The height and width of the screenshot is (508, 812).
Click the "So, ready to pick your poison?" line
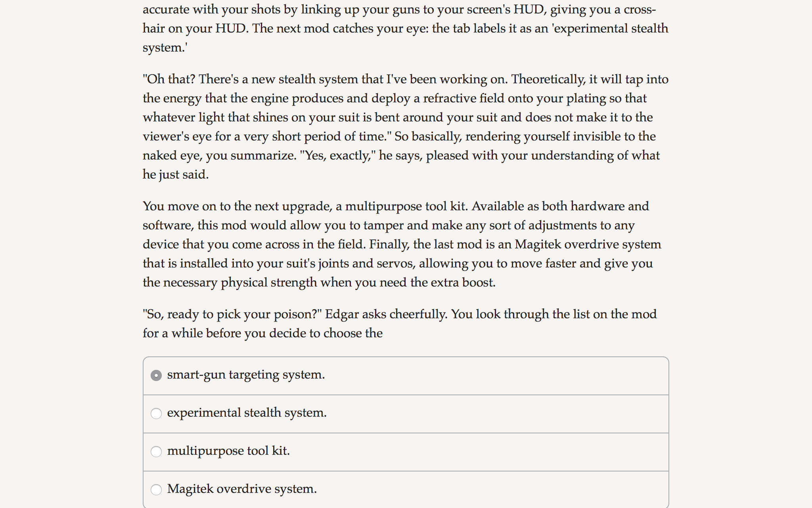coord(232,314)
